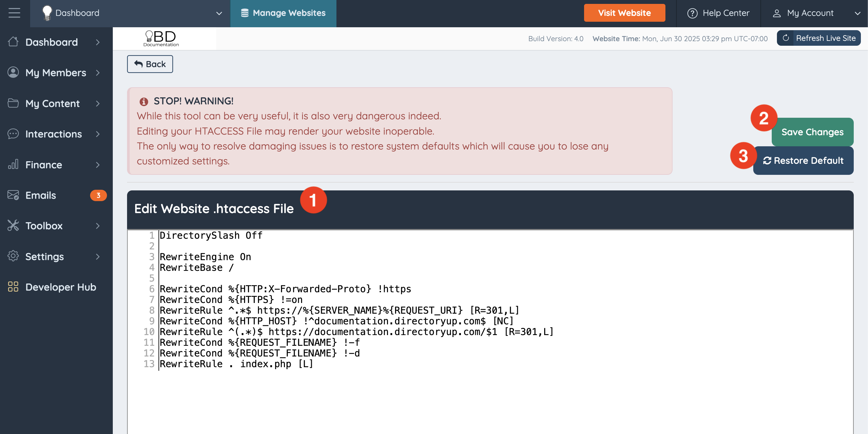Image resolution: width=868 pixels, height=434 pixels.
Task: Open the Emails menu item
Action: pyautogui.click(x=41, y=195)
